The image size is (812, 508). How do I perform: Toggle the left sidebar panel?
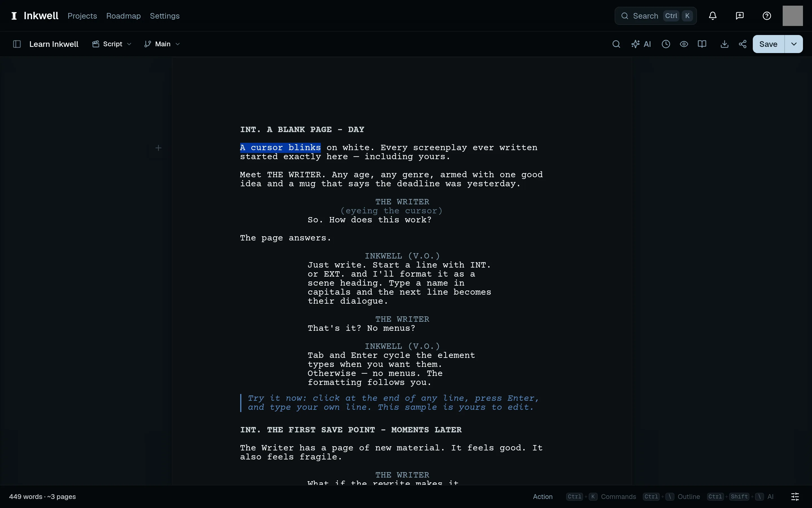tap(17, 44)
